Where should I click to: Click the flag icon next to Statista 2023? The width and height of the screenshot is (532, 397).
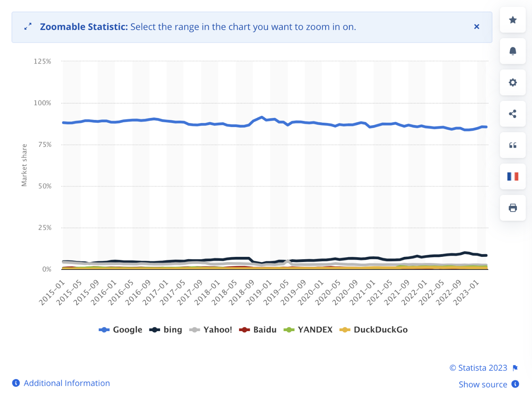click(x=516, y=368)
